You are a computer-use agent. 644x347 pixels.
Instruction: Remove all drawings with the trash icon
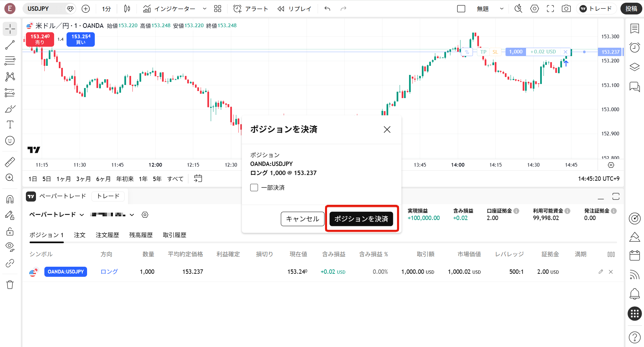click(10, 284)
